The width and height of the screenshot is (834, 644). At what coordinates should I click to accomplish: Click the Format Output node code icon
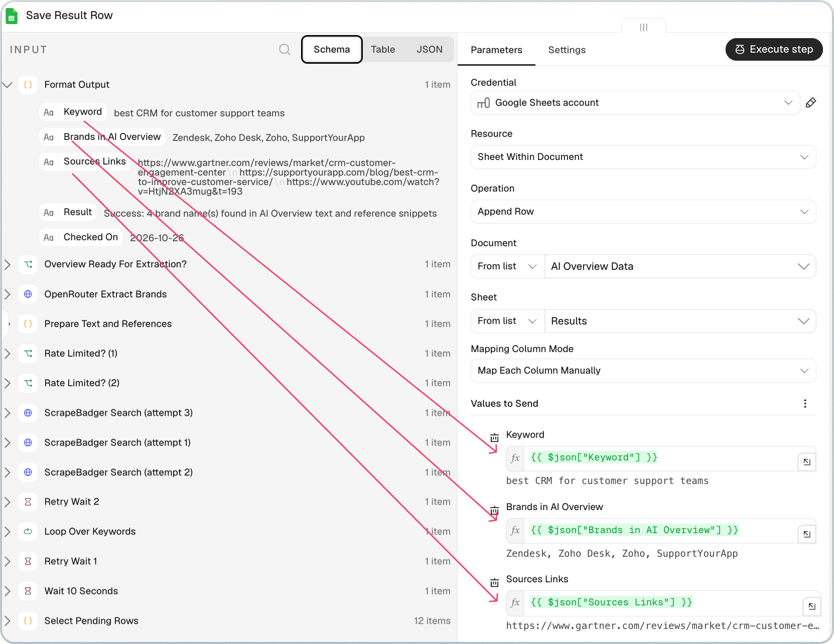tap(28, 85)
